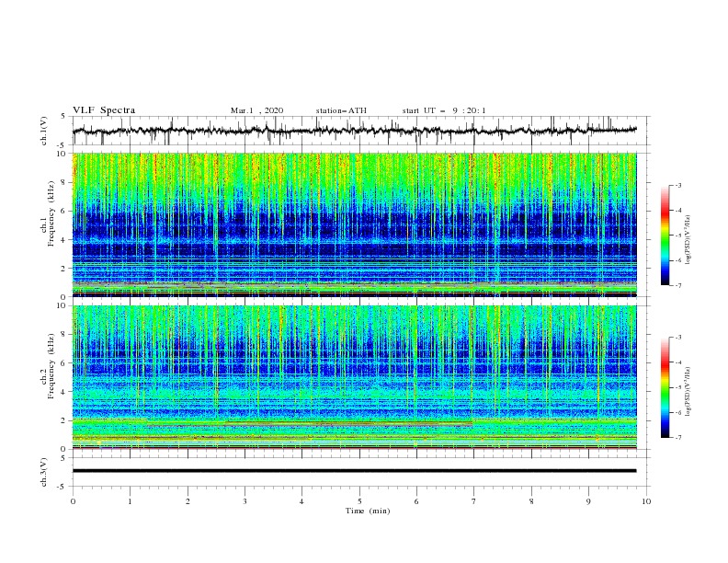
Task: Select the date text "Mar.1 , 2020"
Action: point(256,110)
